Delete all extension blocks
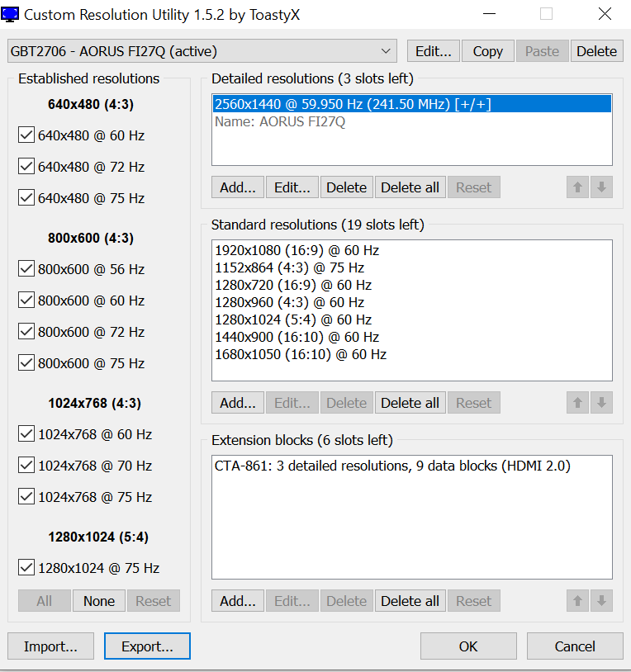Viewport: 631px width, 672px height. click(x=410, y=601)
